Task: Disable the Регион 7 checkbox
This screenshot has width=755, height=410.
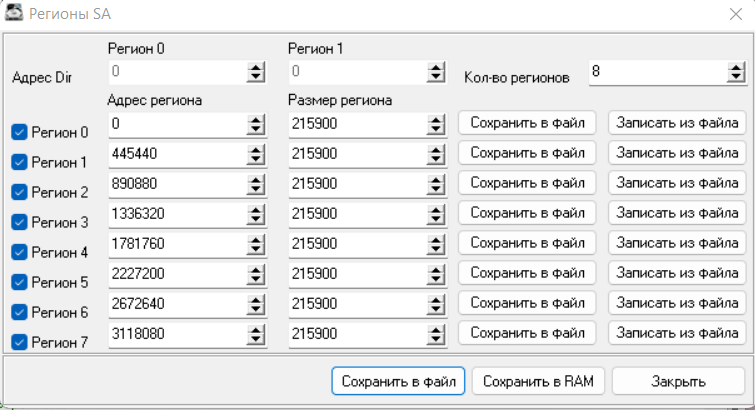Action: pos(19,342)
